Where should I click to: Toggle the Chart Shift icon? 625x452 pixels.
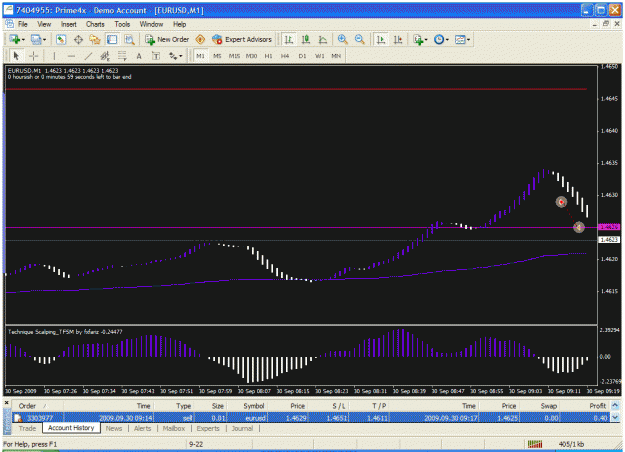[398, 39]
